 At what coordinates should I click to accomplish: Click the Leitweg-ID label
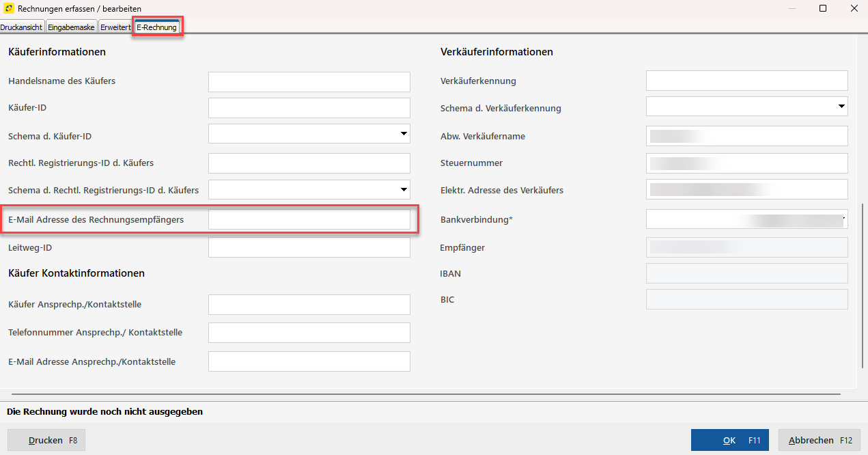pos(30,247)
